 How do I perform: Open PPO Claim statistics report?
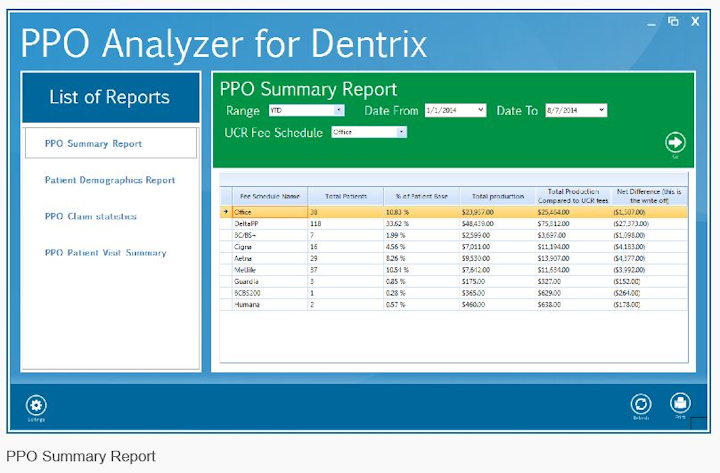pos(90,216)
